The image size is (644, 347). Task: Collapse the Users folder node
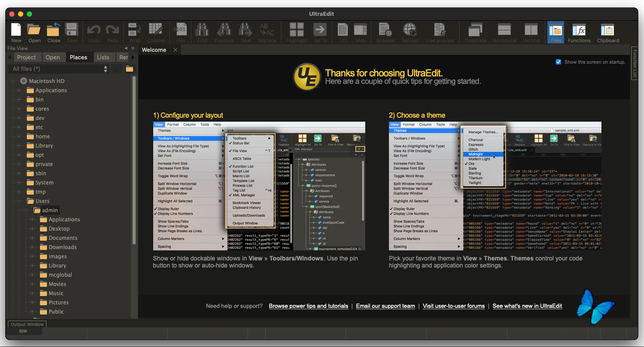(19, 201)
